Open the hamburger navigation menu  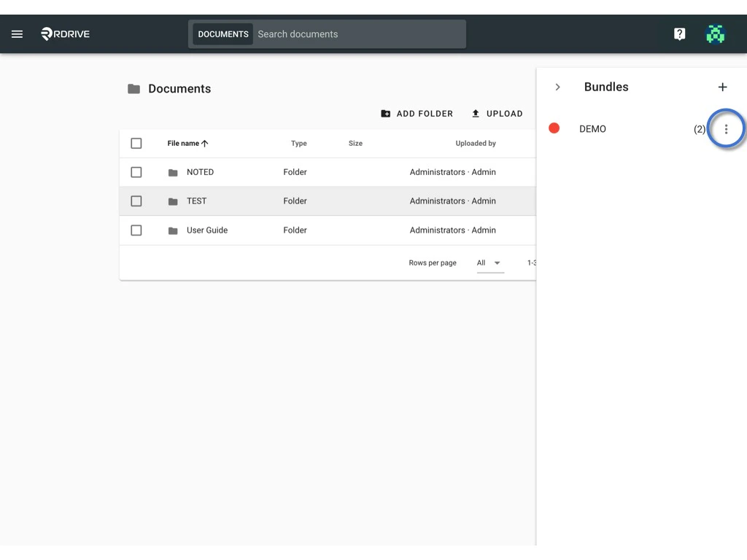(x=18, y=34)
